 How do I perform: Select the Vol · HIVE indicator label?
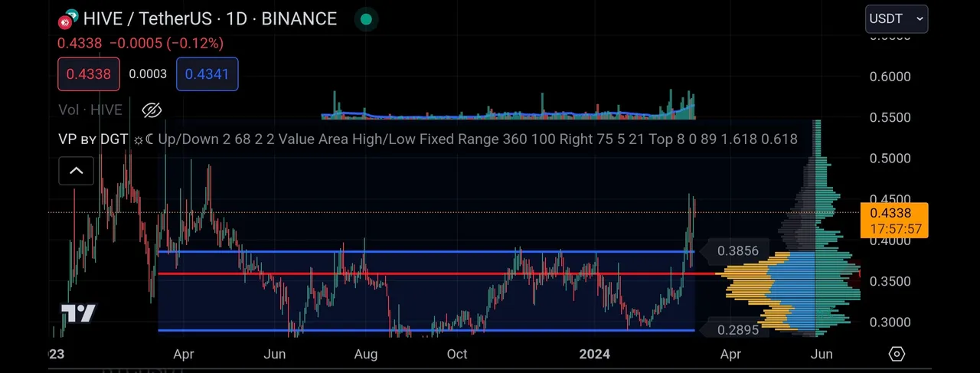[90, 110]
